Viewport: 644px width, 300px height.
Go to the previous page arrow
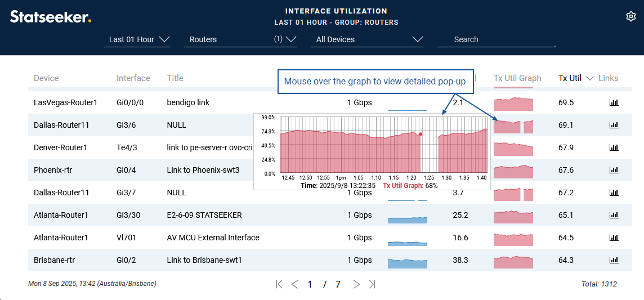(x=294, y=284)
